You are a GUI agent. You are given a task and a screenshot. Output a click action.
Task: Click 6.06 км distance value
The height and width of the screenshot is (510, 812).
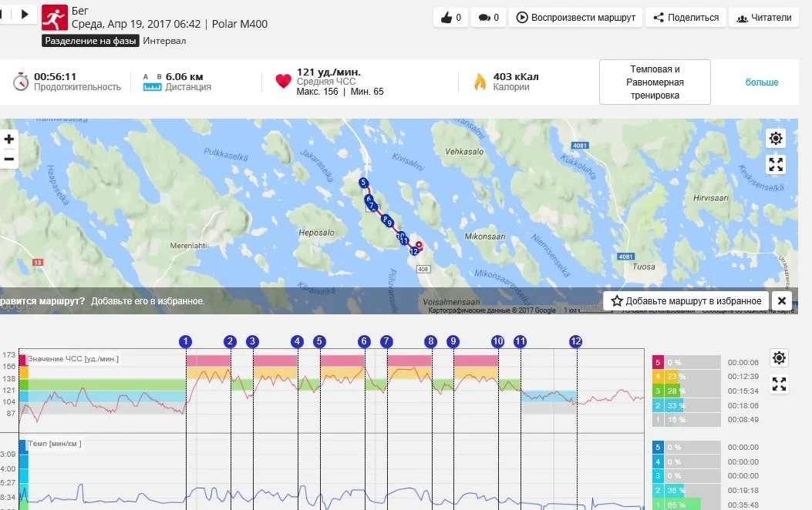pyautogui.click(x=184, y=76)
